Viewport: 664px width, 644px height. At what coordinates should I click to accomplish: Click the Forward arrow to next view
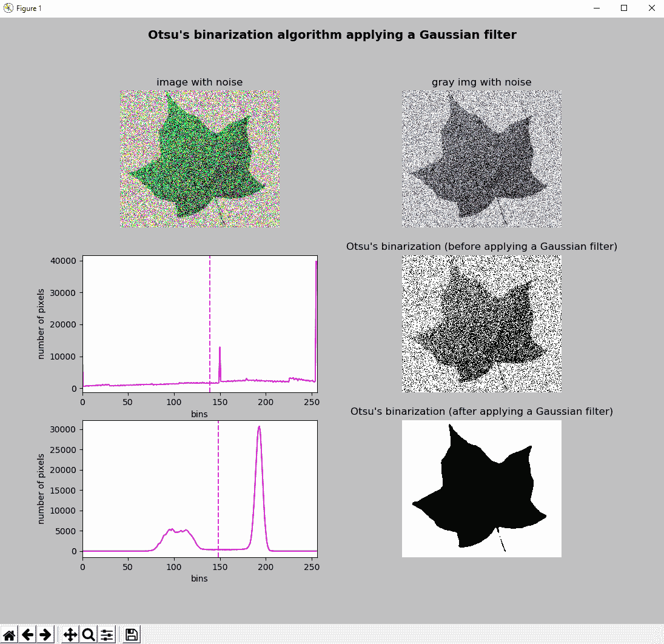coord(45,635)
